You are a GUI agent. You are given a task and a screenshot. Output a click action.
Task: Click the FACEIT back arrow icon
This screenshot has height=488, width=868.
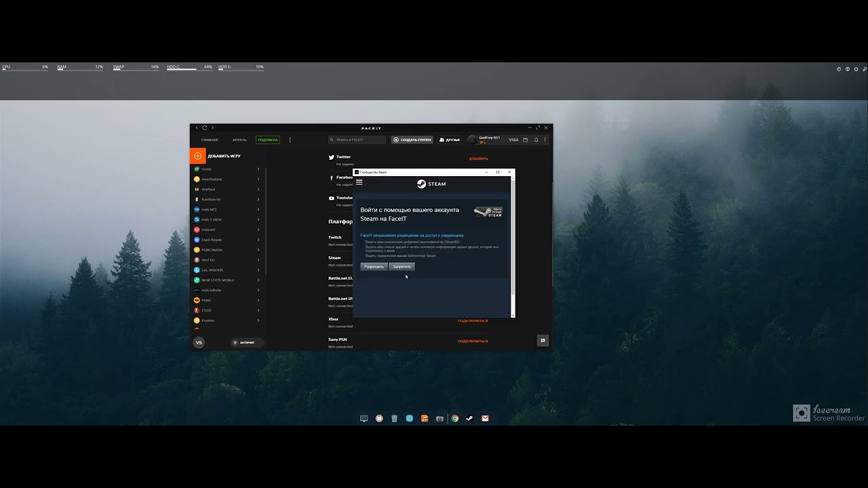point(197,127)
